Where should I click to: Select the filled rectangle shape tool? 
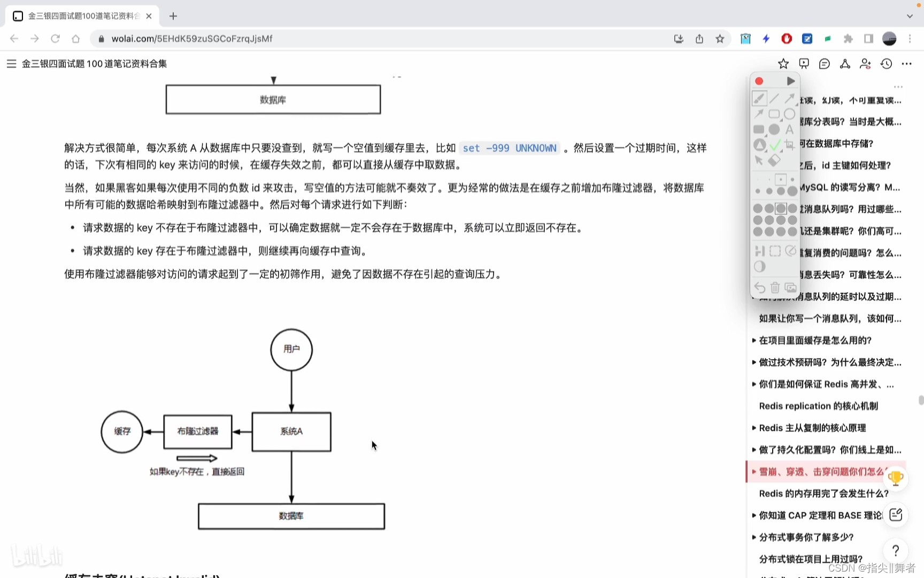[x=759, y=130]
